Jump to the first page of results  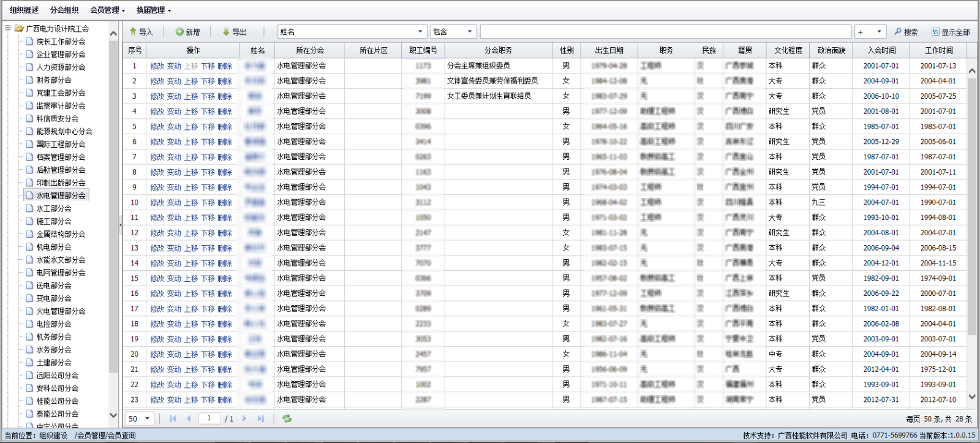[173, 418]
